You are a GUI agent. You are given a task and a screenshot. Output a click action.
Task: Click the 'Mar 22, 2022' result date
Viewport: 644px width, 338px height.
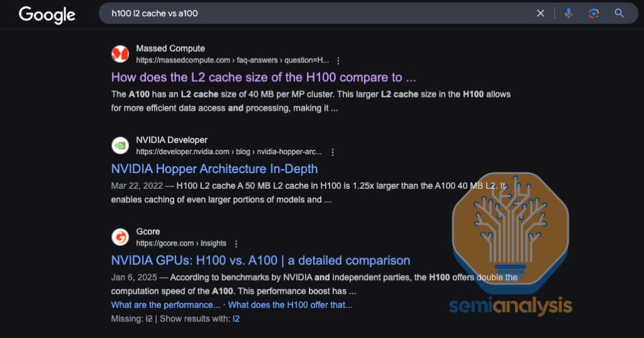(x=136, y=186)
